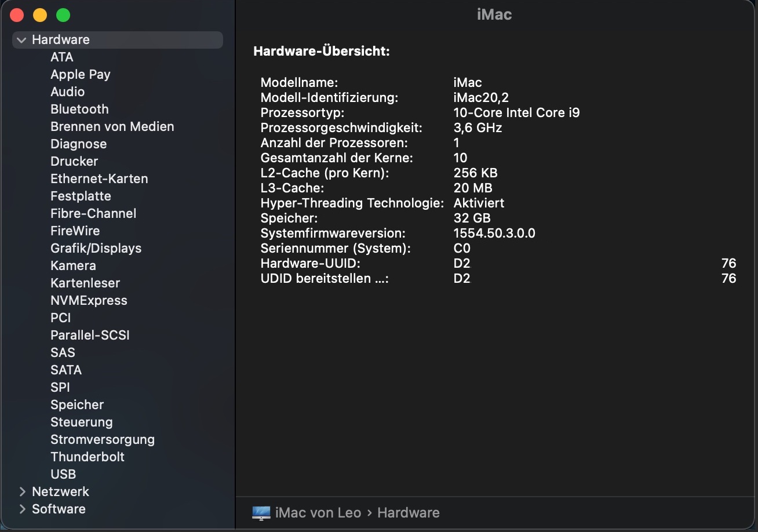Click 'iMac von Leo' in path bar

(318, 513)
